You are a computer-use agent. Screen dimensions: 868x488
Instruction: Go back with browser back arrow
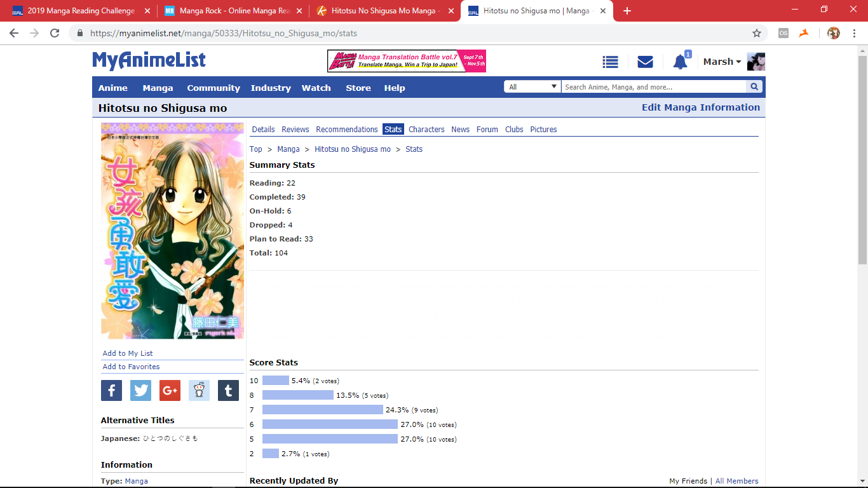[14, 33]
